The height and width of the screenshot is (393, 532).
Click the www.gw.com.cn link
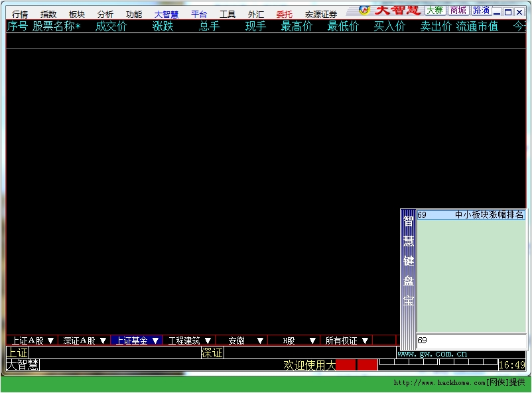[432, 354]
